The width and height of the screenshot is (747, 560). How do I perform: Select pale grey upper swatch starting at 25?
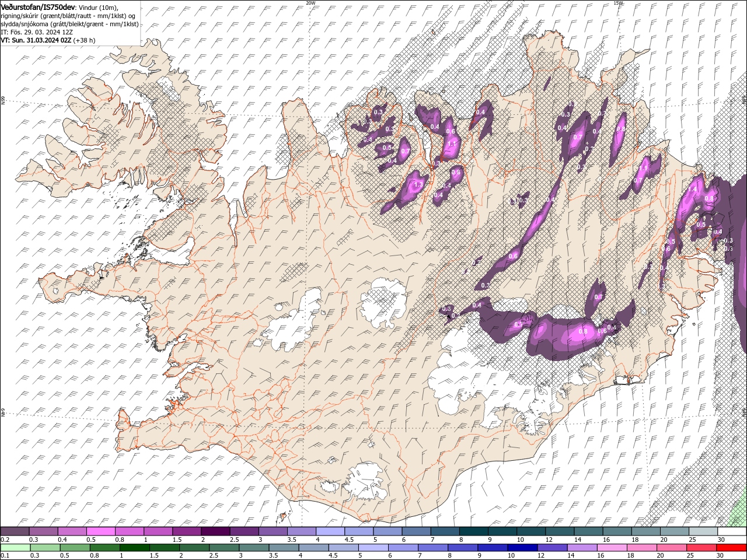point(703,531)
